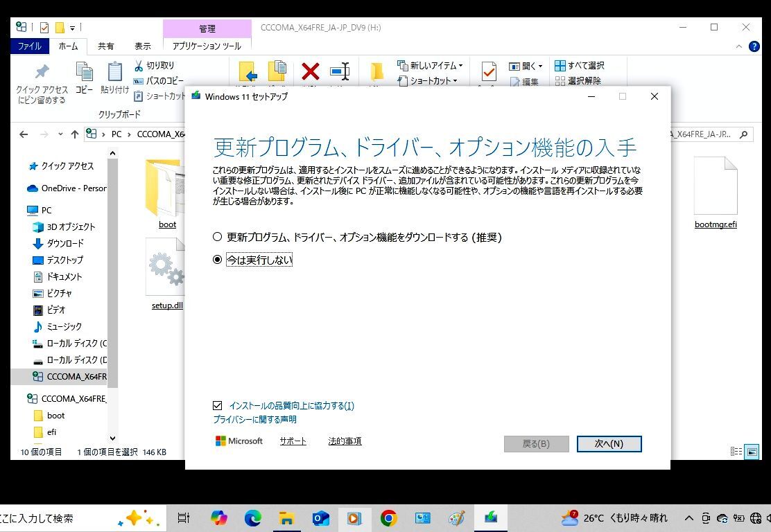Click the Explorer back arrow
Image resolution: width=771 pixels, height=532 pixels.
(x=24, y=134)
